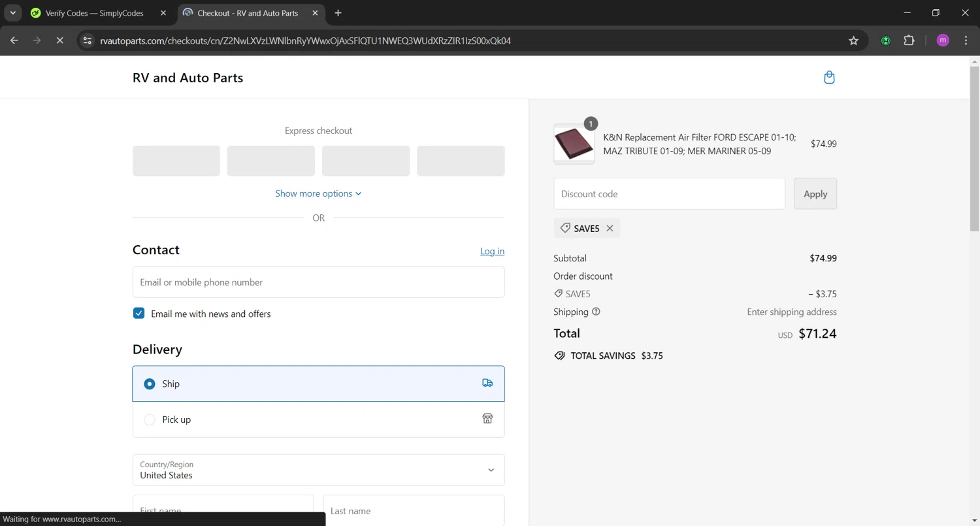Open the shopping bag cart icon
The image size is (980, 526).
point(829,78)
